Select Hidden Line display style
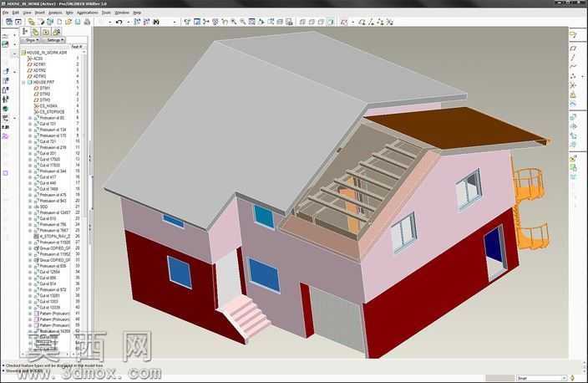This screenshot has width=588, height=383. pos(312,22)
